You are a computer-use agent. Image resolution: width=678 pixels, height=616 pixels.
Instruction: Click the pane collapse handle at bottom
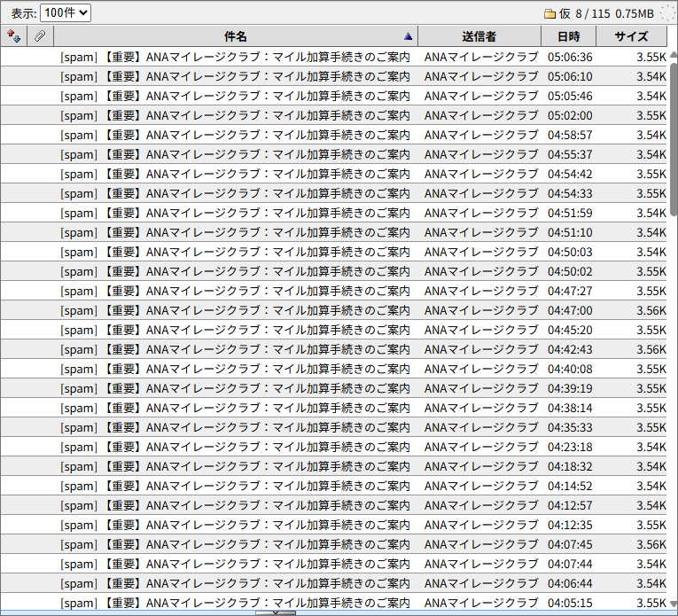(276, 613)
